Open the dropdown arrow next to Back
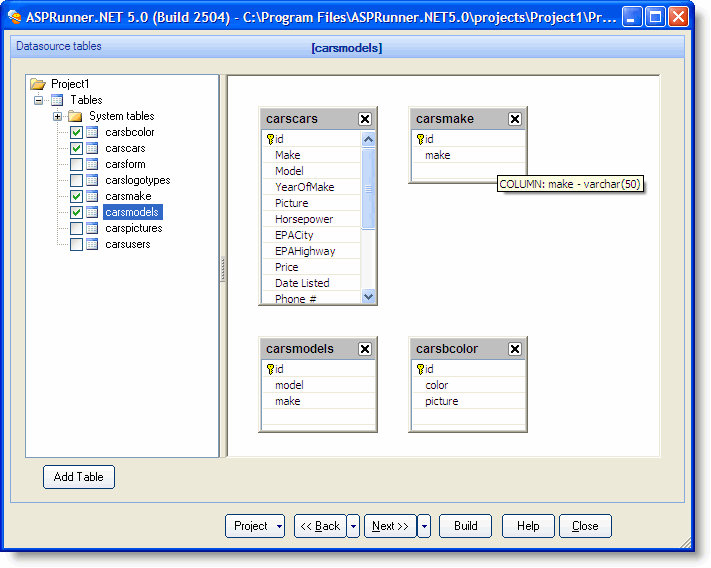The height and width of the screenshot is (568, 711). tap(353, 526)
